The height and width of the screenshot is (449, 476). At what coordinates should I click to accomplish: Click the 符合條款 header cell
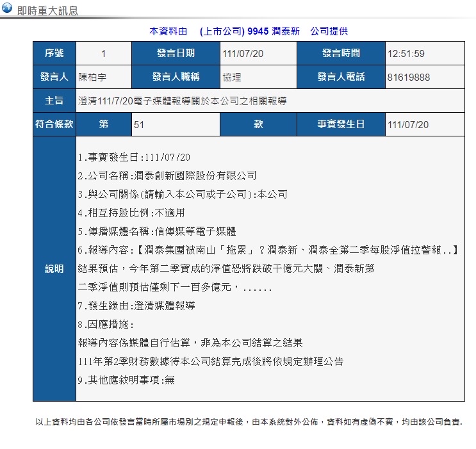pyautogui.click(x=54, y=124)
